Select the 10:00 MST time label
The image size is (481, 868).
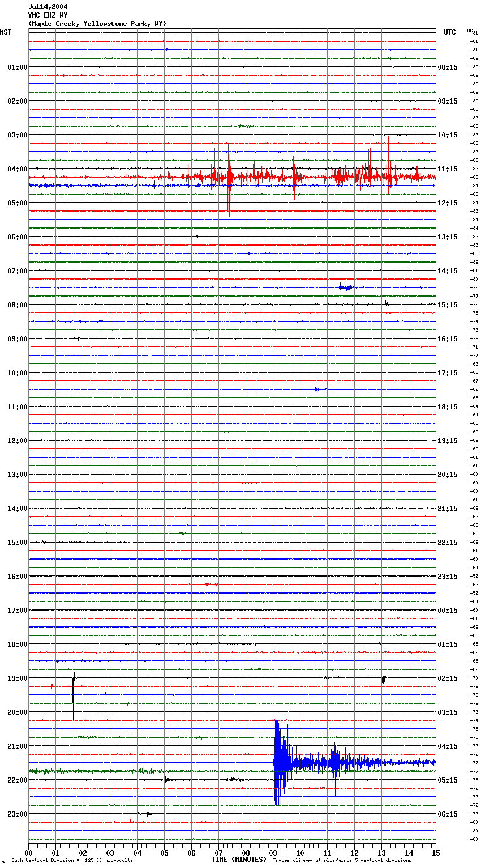[18, 373]
